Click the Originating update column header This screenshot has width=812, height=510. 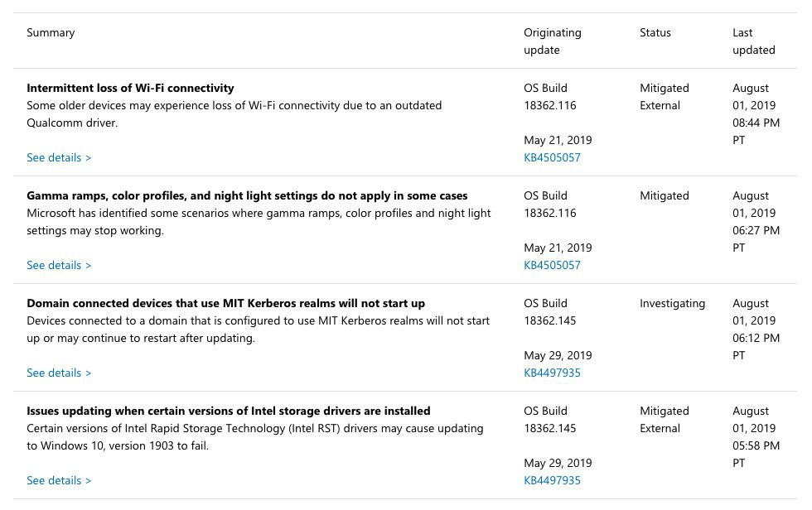552,41
